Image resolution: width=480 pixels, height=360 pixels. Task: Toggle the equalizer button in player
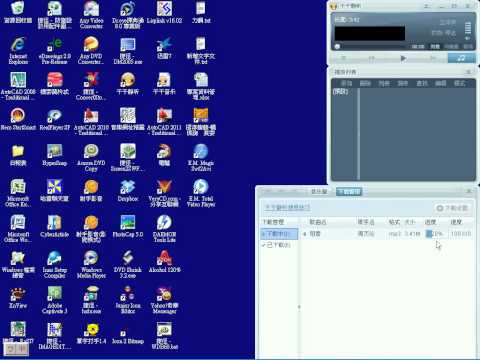point(451,47)
